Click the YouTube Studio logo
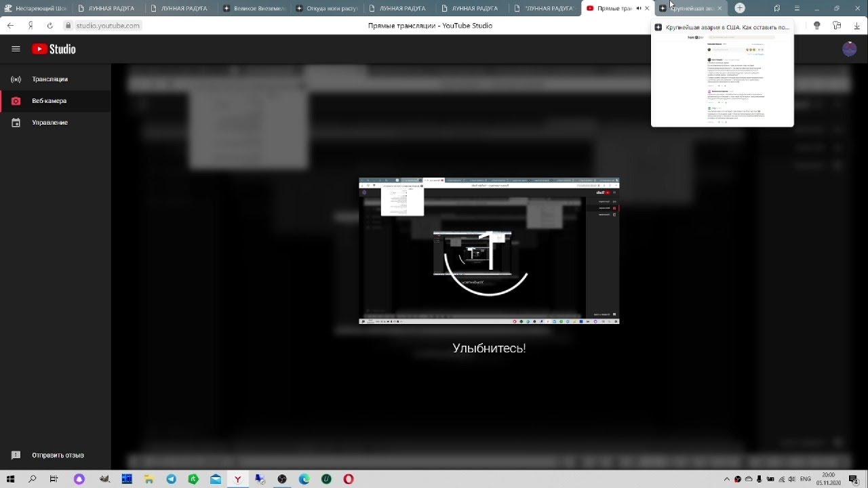 pos(54,49)
